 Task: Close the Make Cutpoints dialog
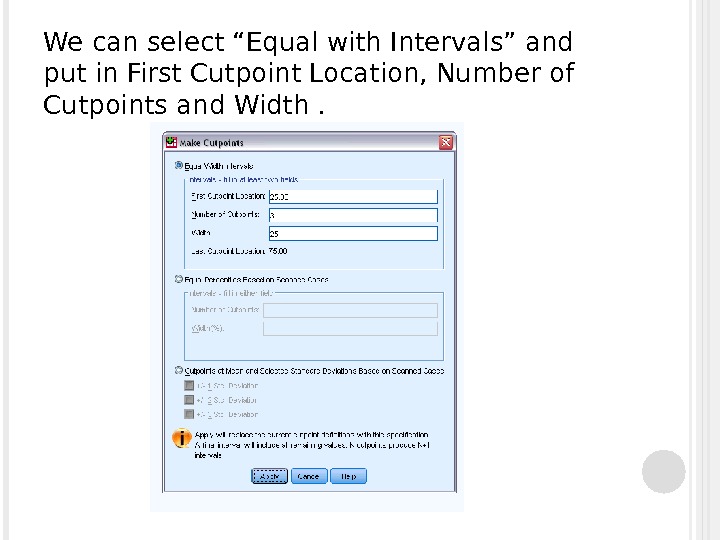point(444,143)
